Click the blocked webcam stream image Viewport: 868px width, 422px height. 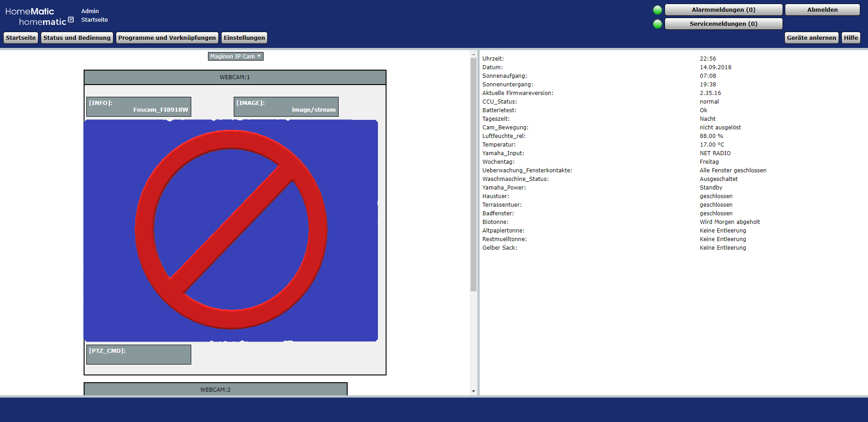pyautogui.click(x=231, y=230)
